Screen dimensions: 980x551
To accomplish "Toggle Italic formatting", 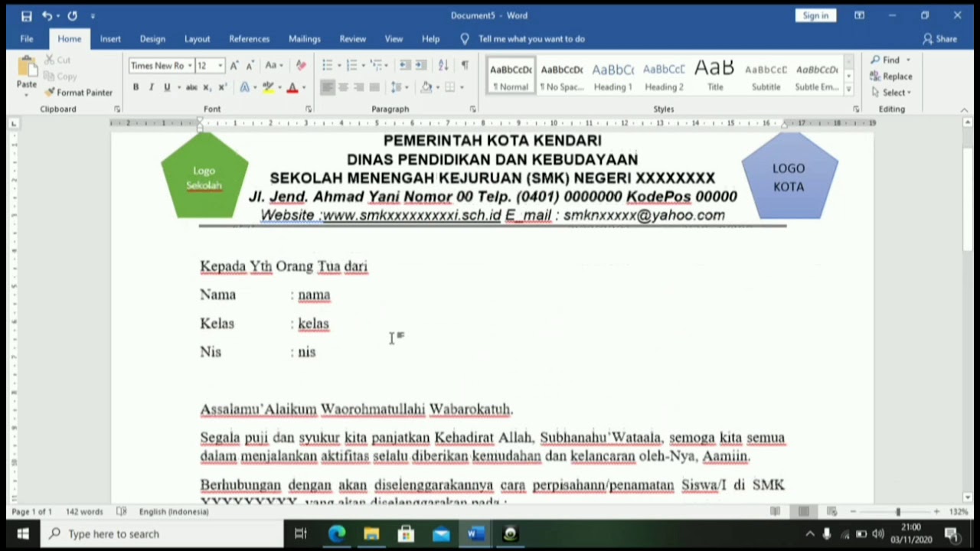I will [x=151, y=87].
